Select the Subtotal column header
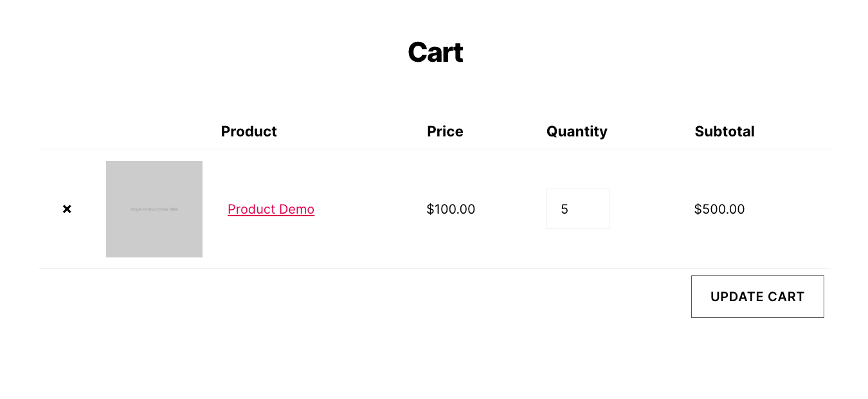Image resolution: width=868 pixels, height=399 pixels. click(x=724, y=131)
